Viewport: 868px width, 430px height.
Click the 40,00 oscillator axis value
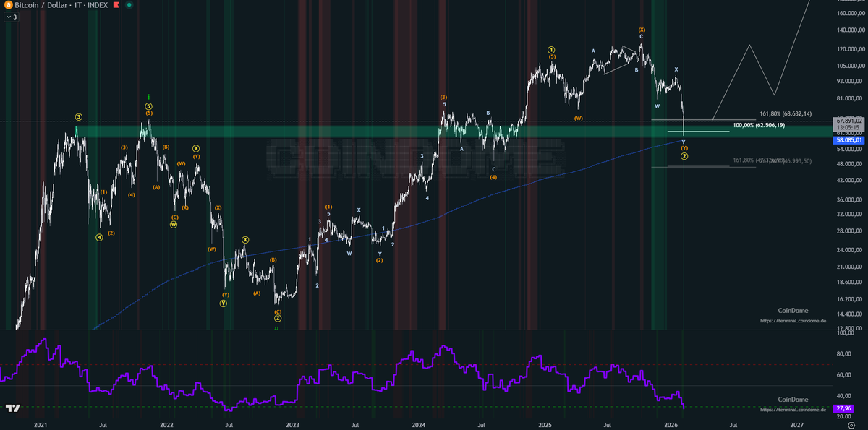[x=845, y=396]
